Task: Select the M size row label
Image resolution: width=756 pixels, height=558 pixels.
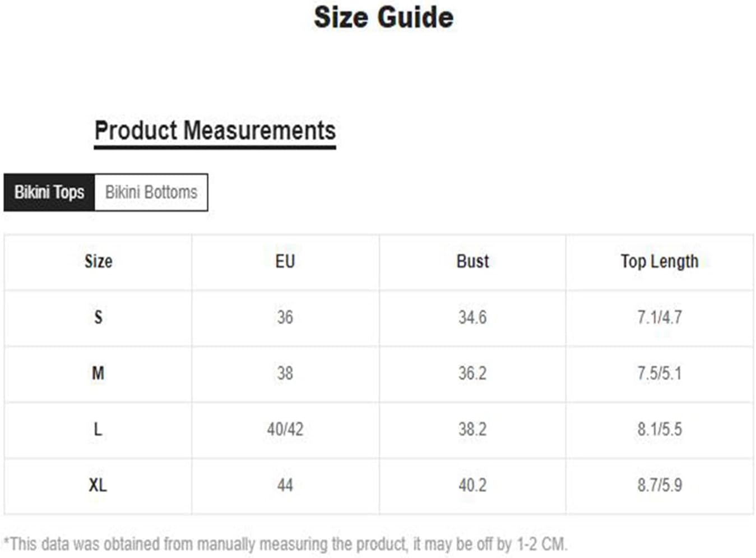Action: [98, 373]
